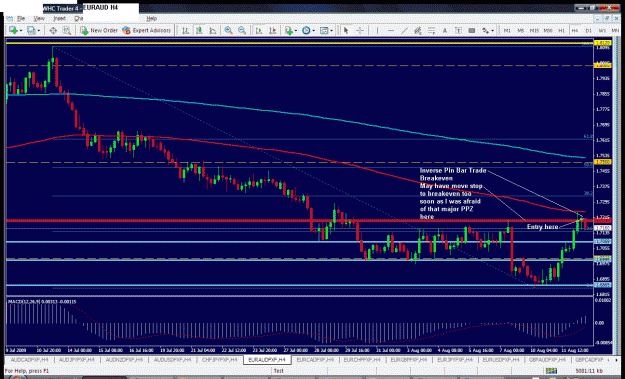This screenshot has height=379, width=625.
Task: Open the Insert menu
Action: pyautogui.click(x=59, y=18)
